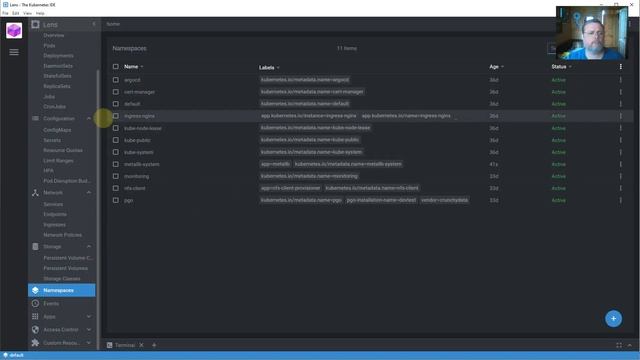This screenshot has width=640, height=360.
Task: Open the row menu for kube-system namespace
Action: pyautogui.click(x=621, y=152)
